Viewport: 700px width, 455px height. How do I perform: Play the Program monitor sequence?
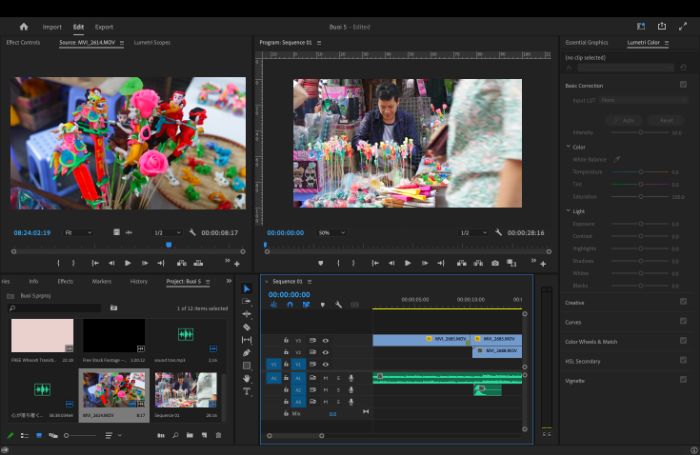pos(408,263)
